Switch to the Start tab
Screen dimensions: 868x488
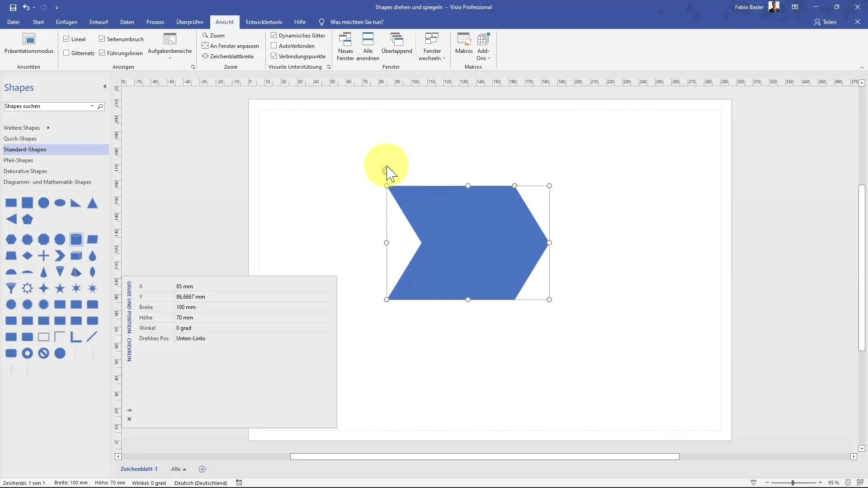tap(38, 22)
